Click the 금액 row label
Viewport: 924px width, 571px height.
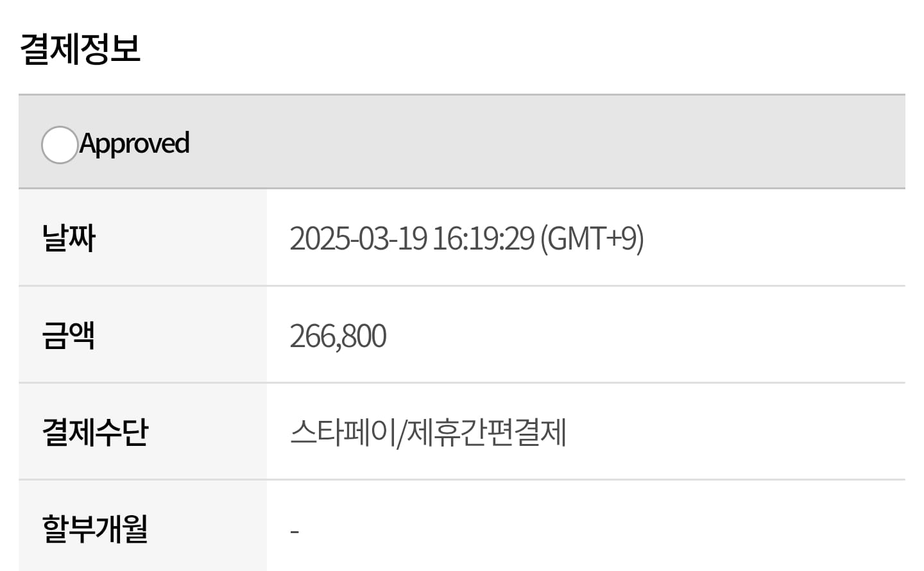(69, 335)
